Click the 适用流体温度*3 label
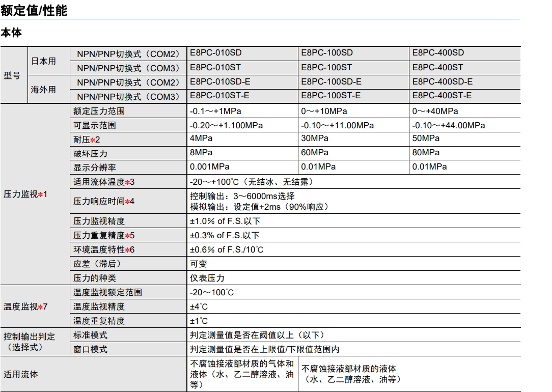Image resolution: width=552 pixels, height=392 pixels. (104, 182)
